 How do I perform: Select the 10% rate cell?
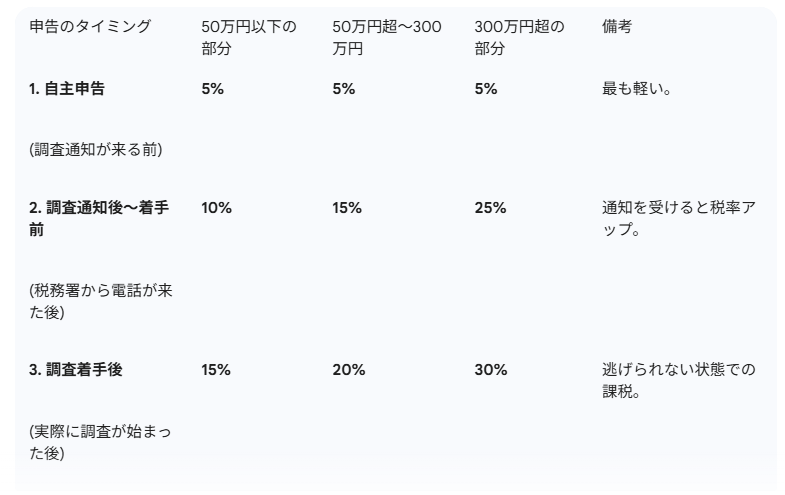216,208
